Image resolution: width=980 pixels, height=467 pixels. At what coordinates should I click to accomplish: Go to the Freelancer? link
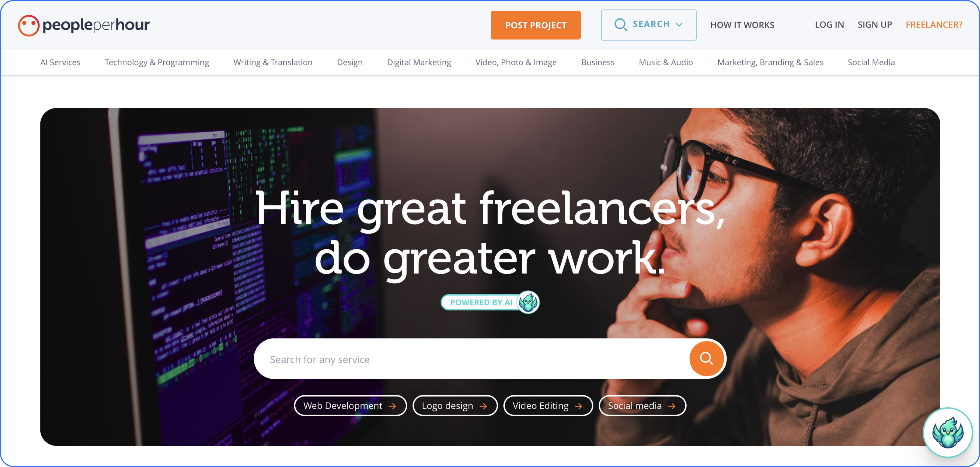[934, 25]
